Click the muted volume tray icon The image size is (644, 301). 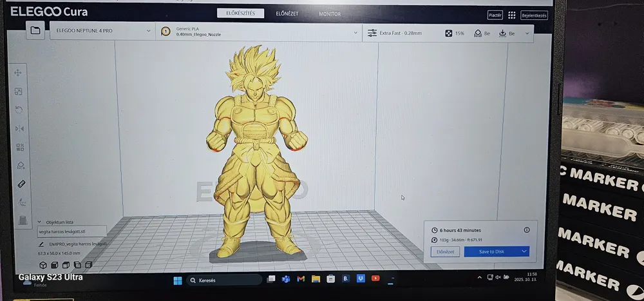point(498,277)
